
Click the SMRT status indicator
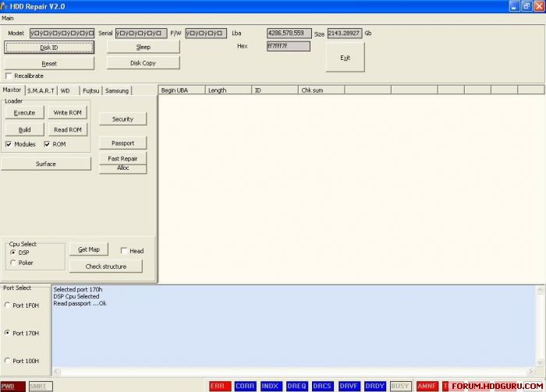[x=41, y=387]
